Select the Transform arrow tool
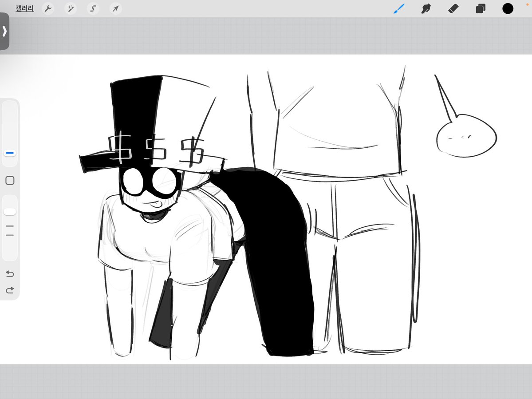The height and width of the screenshot is (399, 532). point(116,8)
